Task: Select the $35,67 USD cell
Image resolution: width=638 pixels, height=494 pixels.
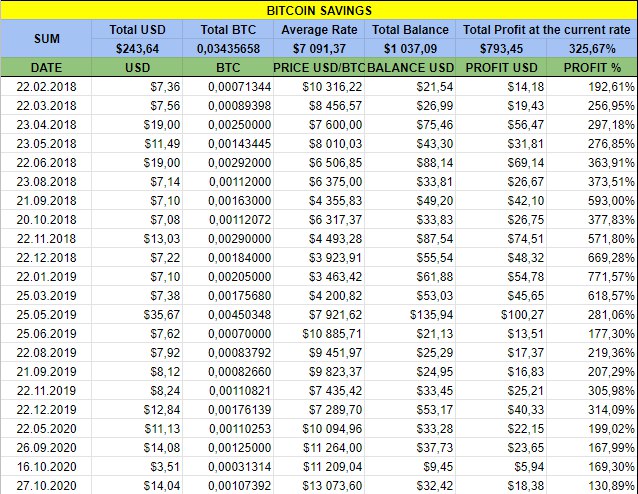Action: (x=137, y=314)
